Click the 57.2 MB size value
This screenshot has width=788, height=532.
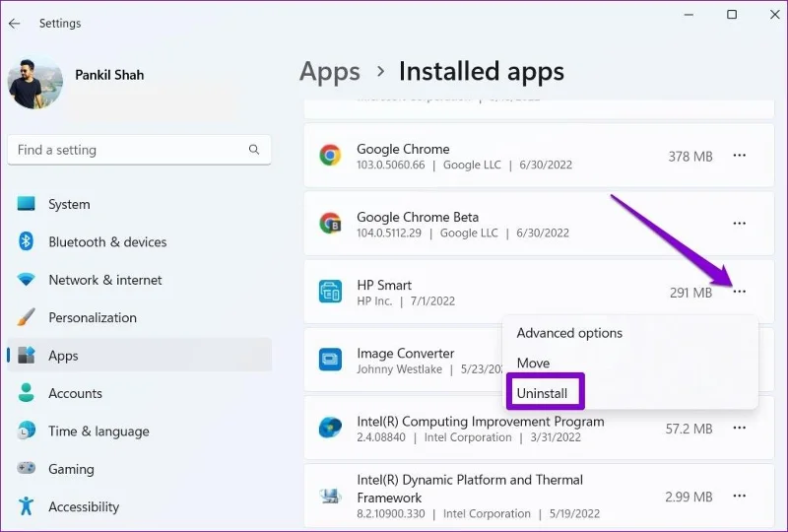coord(689,429)
